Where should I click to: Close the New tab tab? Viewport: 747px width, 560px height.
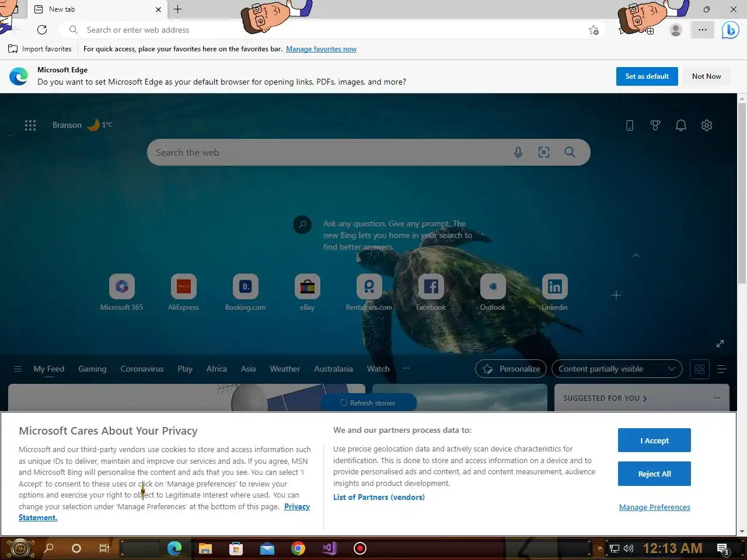click(158, 9)
